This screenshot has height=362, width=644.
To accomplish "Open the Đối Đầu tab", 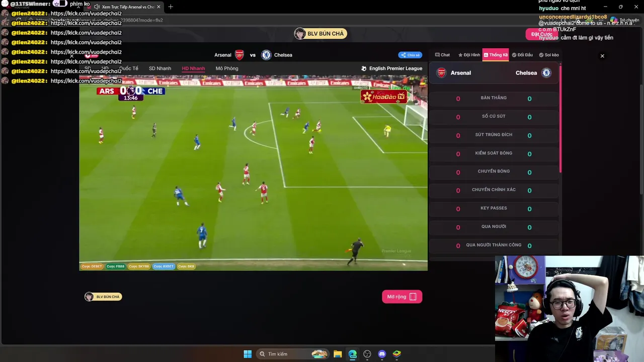I will coord(522,55).
